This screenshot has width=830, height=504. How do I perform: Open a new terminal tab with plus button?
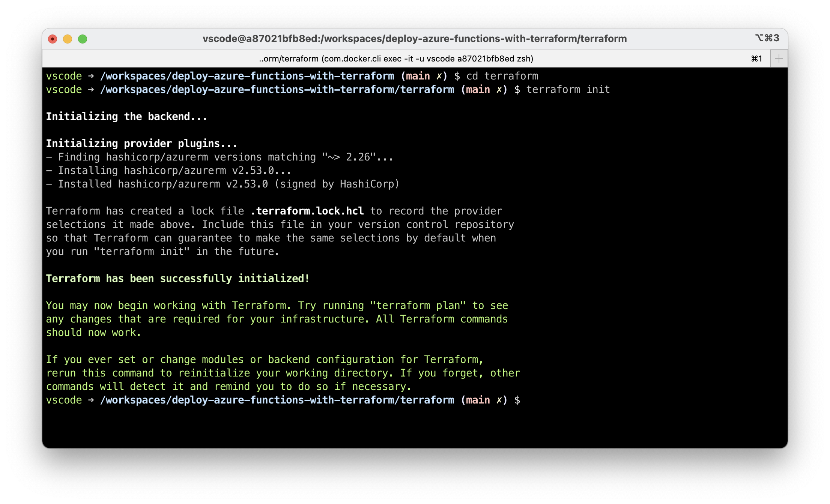(779, 58)
